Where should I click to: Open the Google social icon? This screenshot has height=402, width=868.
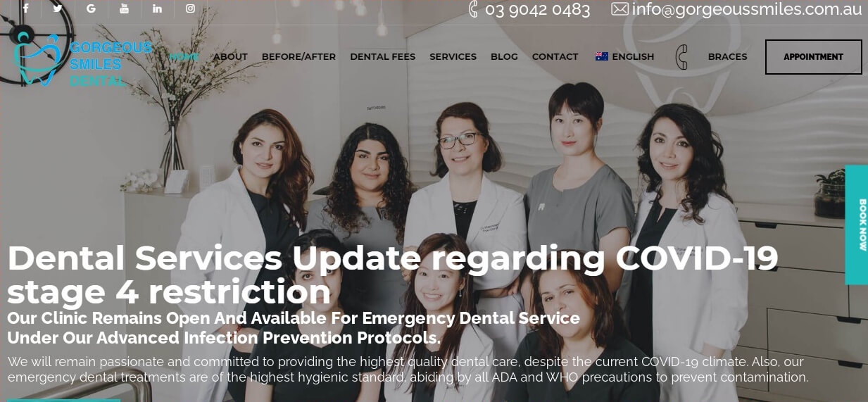tap(91, 8)
